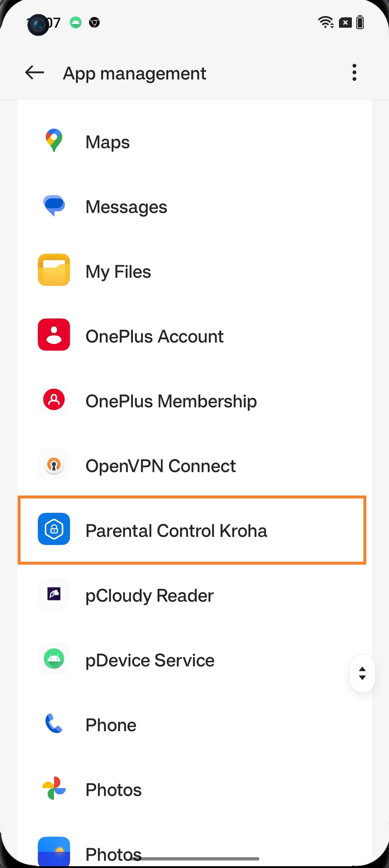Screen dimensions: 389x868
Task: Select the OnePlus Account label
Action: 155,336
